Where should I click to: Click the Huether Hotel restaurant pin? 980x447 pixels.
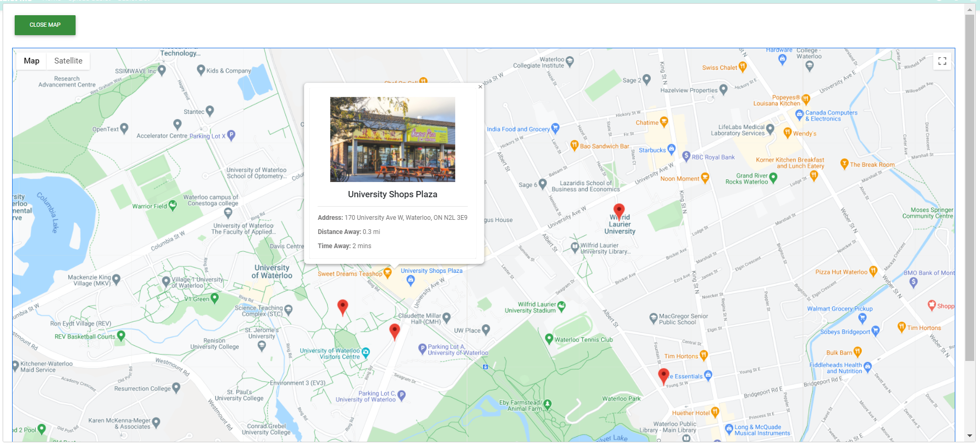coord(715,412)
